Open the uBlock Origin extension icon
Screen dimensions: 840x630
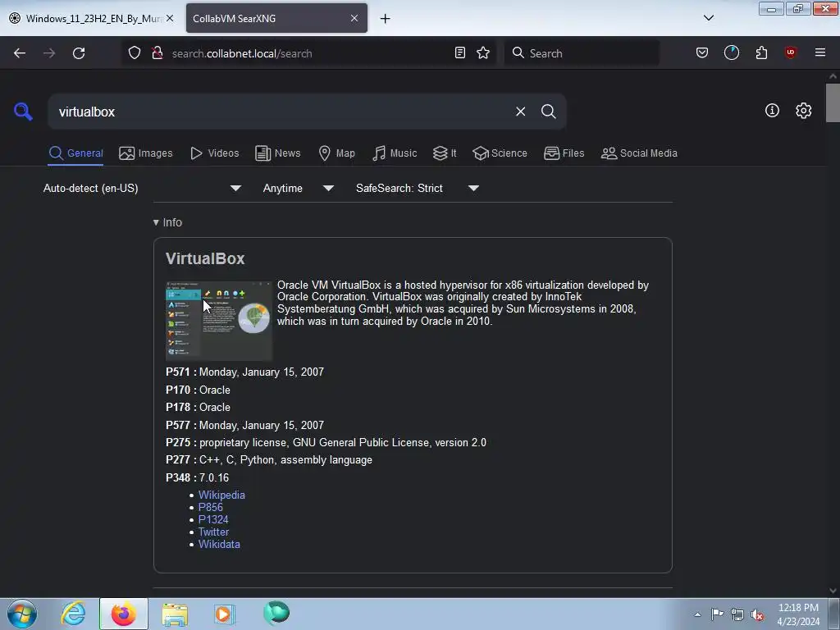(x=790, y=52)
